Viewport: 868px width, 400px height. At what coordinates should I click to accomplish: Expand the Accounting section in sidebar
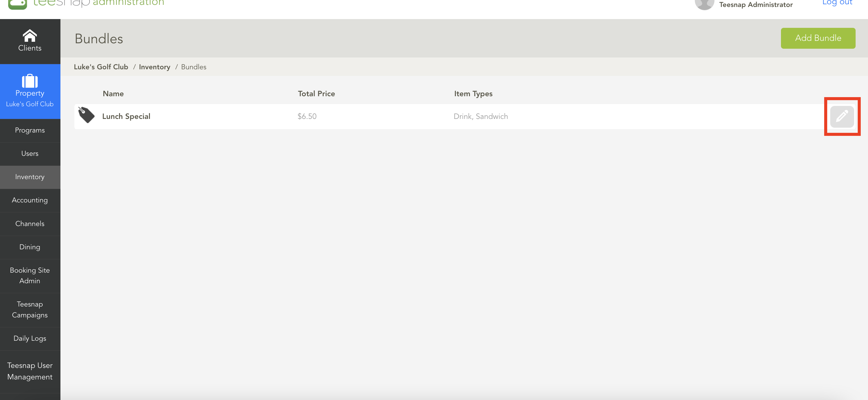[29, 200]
